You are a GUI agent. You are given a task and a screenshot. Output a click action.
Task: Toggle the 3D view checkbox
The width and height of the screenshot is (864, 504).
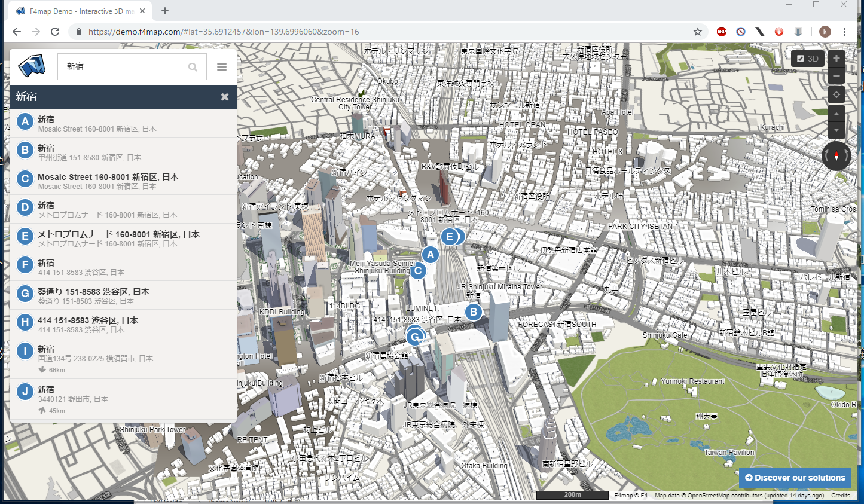click(x=801, y=59)
